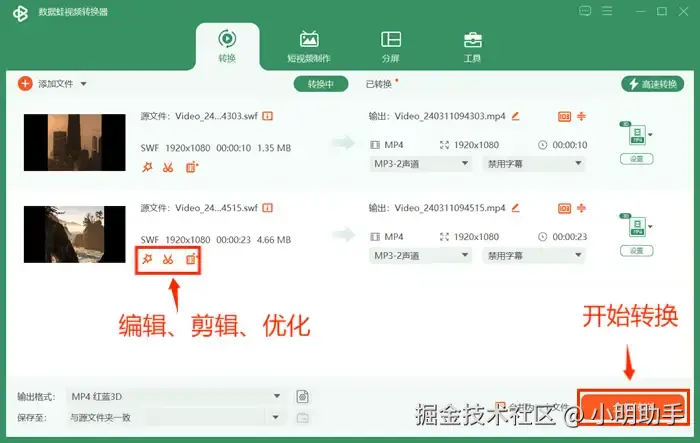Screen dimensions: 700x443
Task: Click the 添加文件 plus icon
Action: [25, 84]
